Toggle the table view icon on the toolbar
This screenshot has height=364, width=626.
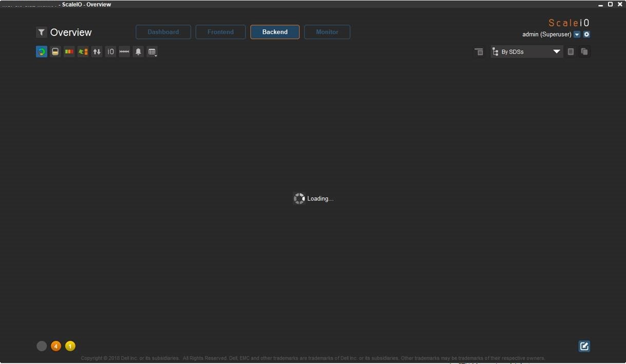pyautogui.click(x=151, y=51)
